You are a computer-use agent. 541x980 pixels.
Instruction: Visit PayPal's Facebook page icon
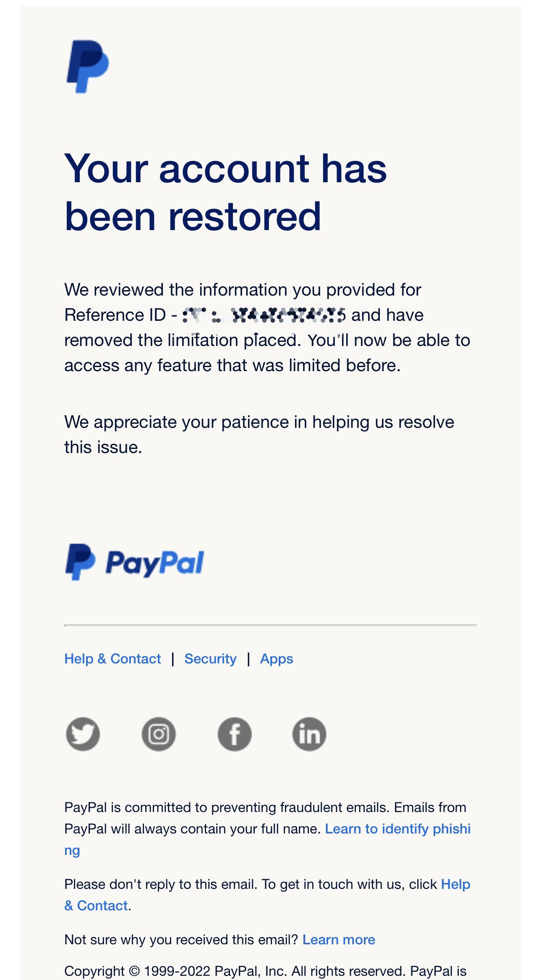pyautogui.click(x=234, y=734)
